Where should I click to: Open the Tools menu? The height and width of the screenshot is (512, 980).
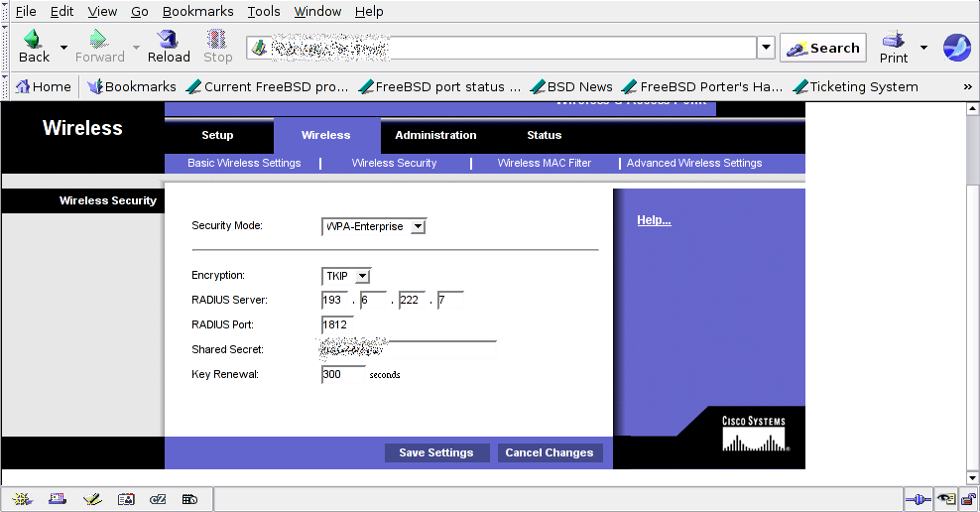264,11
